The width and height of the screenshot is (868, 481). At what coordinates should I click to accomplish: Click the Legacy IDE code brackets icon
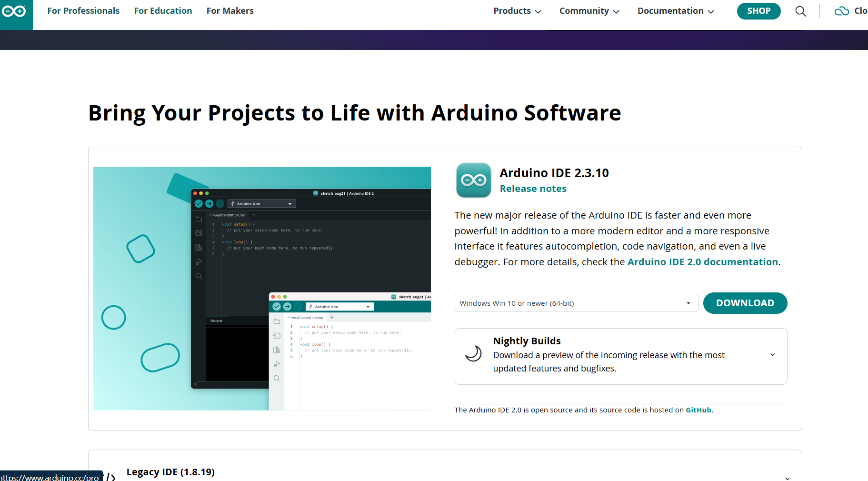point(110,477)
